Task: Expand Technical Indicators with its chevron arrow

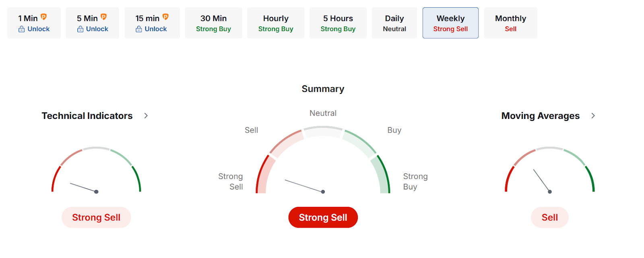Action: click(x=146, y=116)
